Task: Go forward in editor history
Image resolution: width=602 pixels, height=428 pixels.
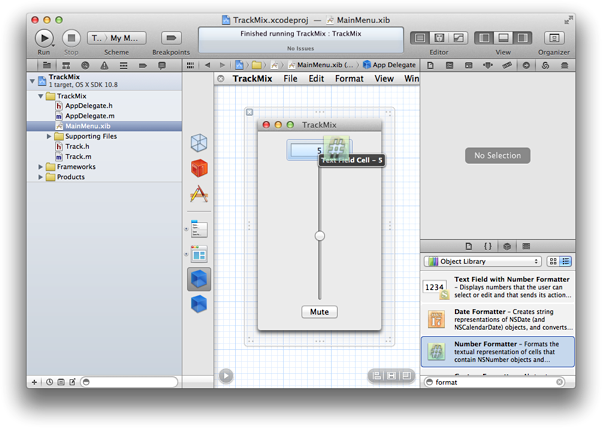Action: [x=222, y=65]
